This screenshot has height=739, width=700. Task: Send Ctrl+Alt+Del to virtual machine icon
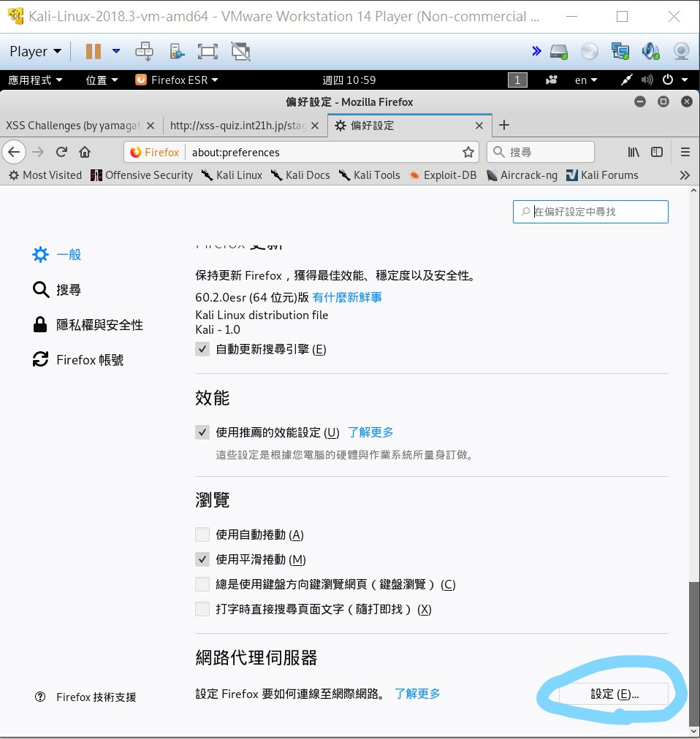(x=145, y=51)
